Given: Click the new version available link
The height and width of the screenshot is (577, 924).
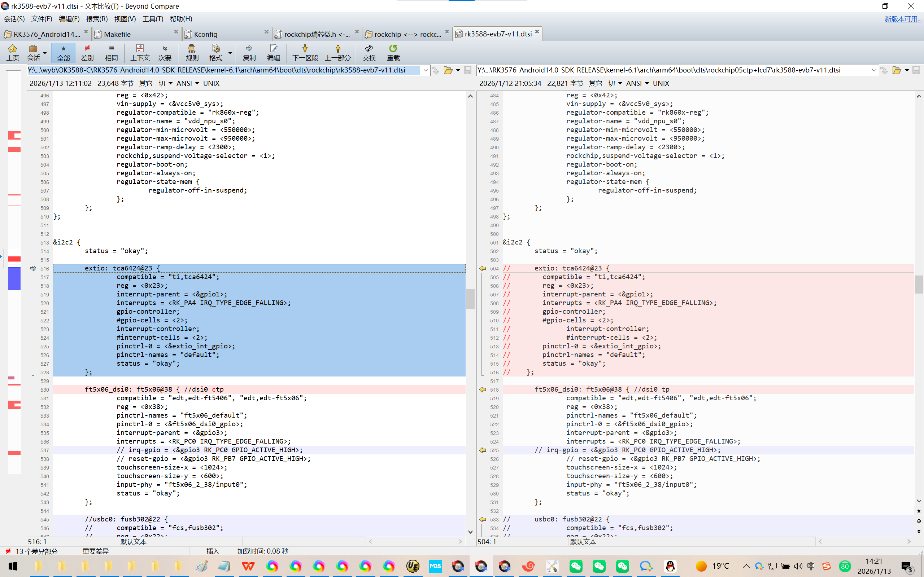Looking at the screenshot, I should coord(903,19).
